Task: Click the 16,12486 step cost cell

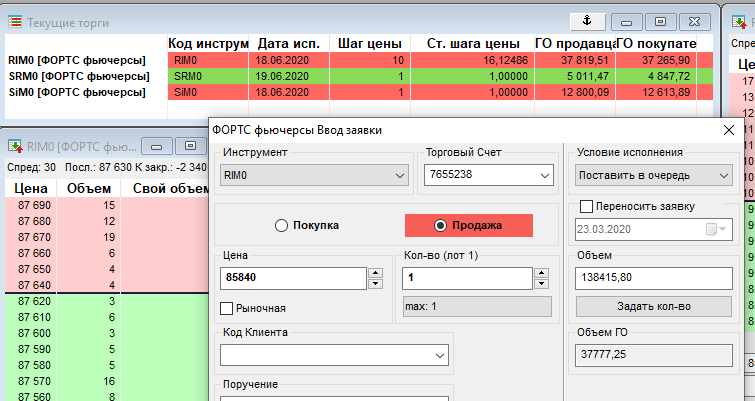Action: 472,61
